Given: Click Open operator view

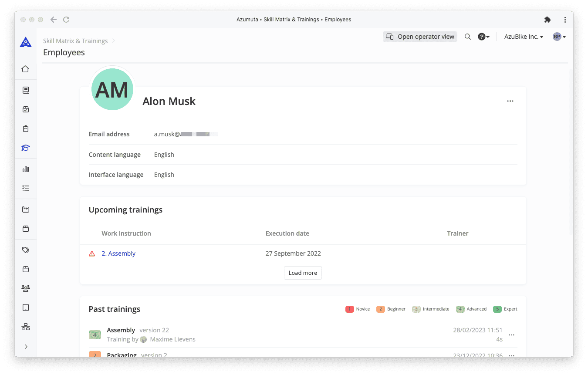Looking at the screenshot, I should (x=419, y=37).
